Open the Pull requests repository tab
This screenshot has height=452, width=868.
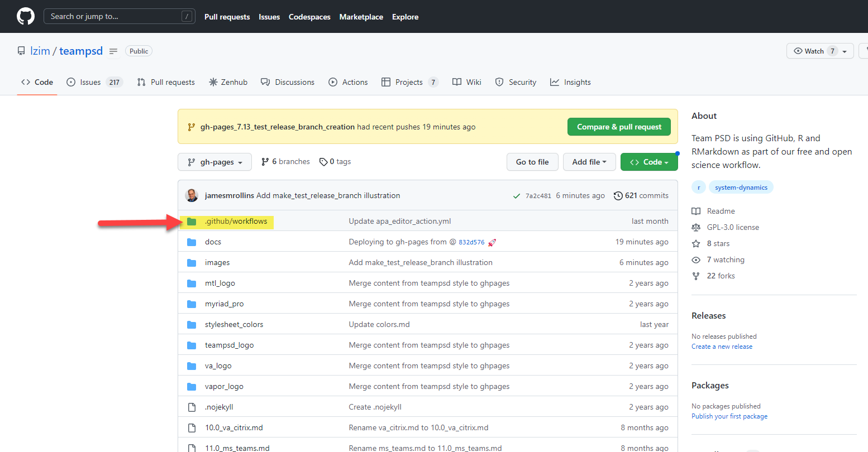coord(166,82)
